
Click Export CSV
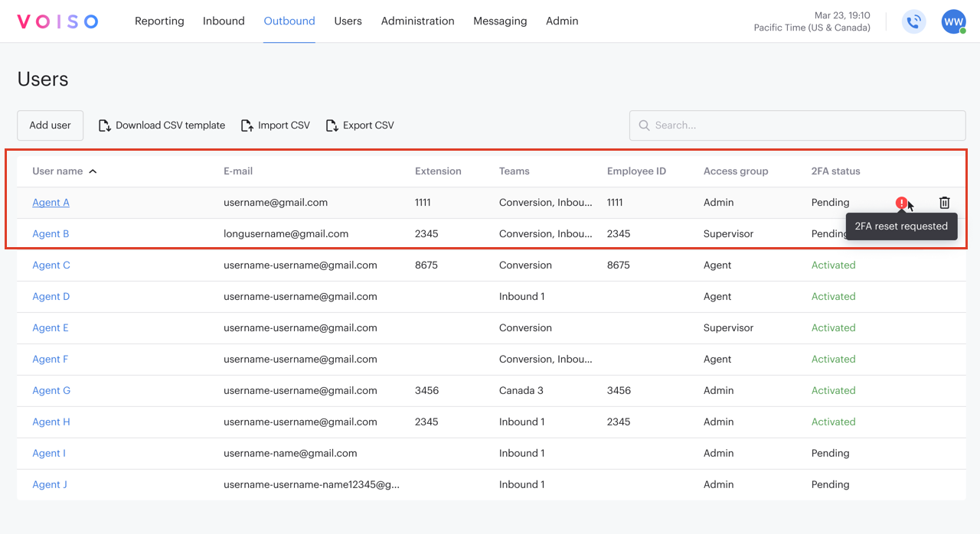pos(360,125)
